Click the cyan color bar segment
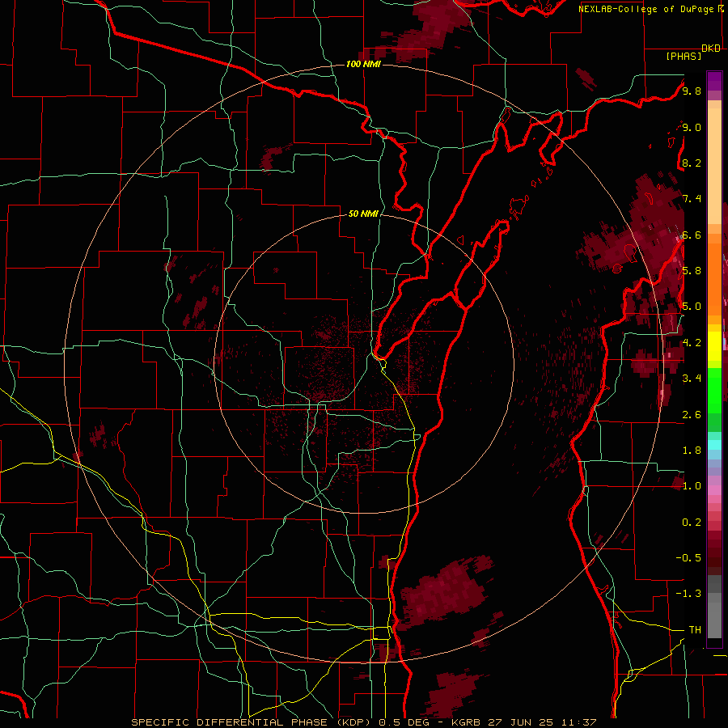Screen dimensions: 728x728 point(714,445)
